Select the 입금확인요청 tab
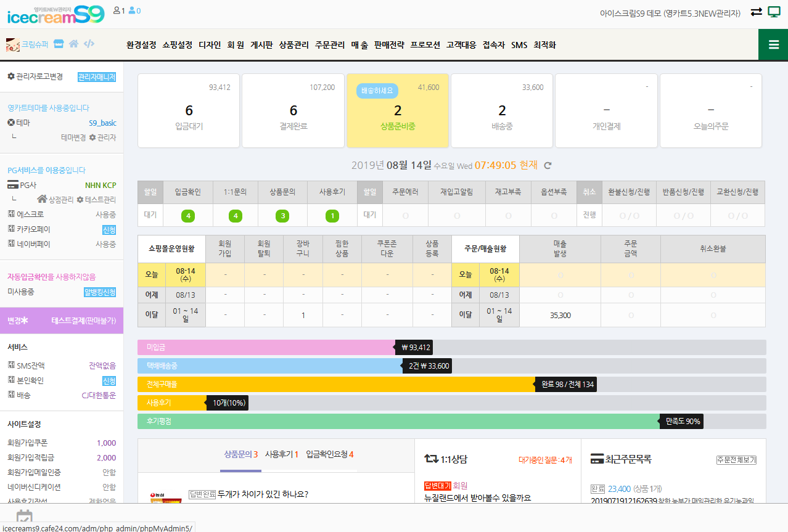 pos(329,454)
